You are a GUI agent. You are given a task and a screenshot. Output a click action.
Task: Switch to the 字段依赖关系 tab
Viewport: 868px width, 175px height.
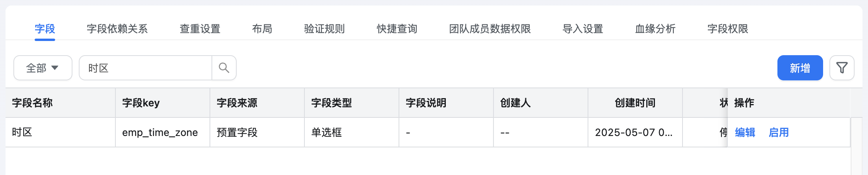click(117, 29)
